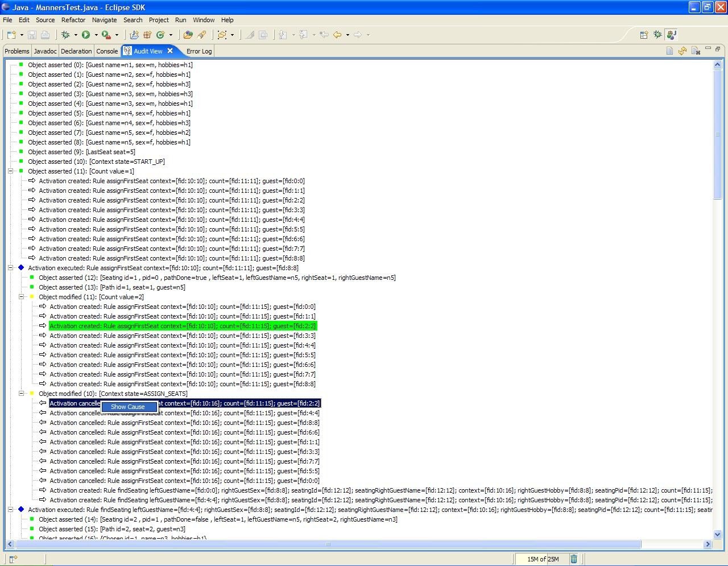Collapse 'Object modified (10)' ASSIGN_SEATS node
This screenshot has width=728, height=566.
pyautogui.click(x=22, y=394)
